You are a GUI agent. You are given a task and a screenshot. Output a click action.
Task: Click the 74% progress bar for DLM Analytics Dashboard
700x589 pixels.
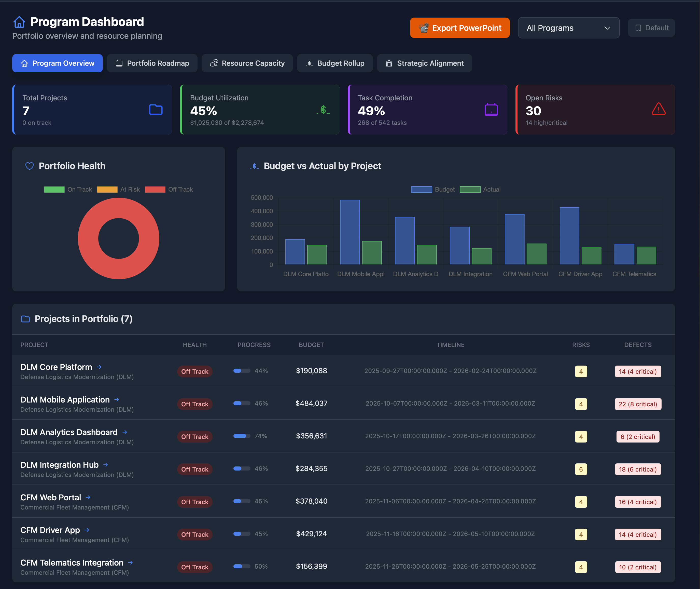pyautogui.click(x=242, y=436)
